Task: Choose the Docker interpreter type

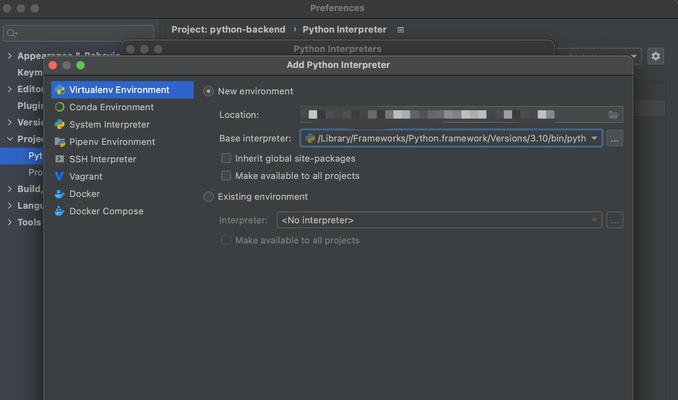Action: coord(84,194)
